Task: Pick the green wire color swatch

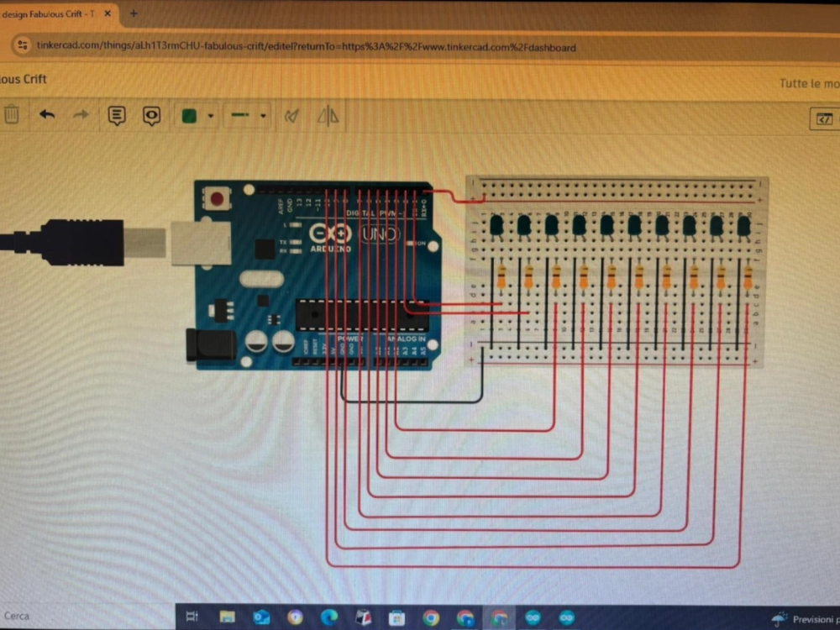Action: pyautogui.click(x=189, y=116)
